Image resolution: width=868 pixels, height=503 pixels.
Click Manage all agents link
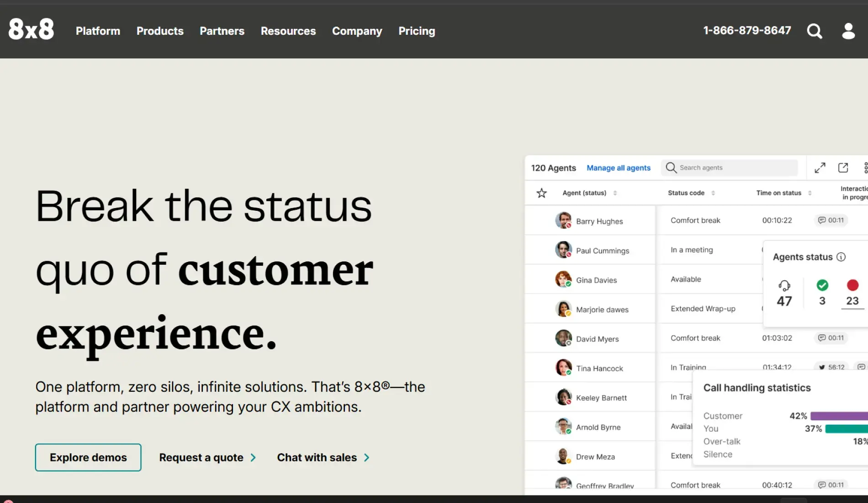[x=618, y=168]
